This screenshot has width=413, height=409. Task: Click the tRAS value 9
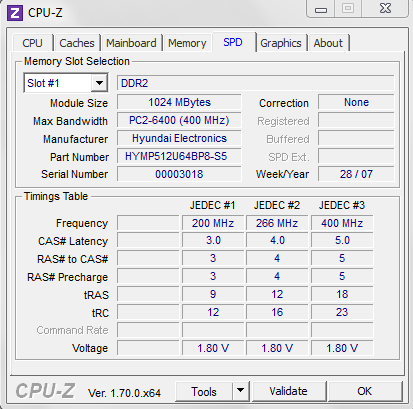coord(213,294)
